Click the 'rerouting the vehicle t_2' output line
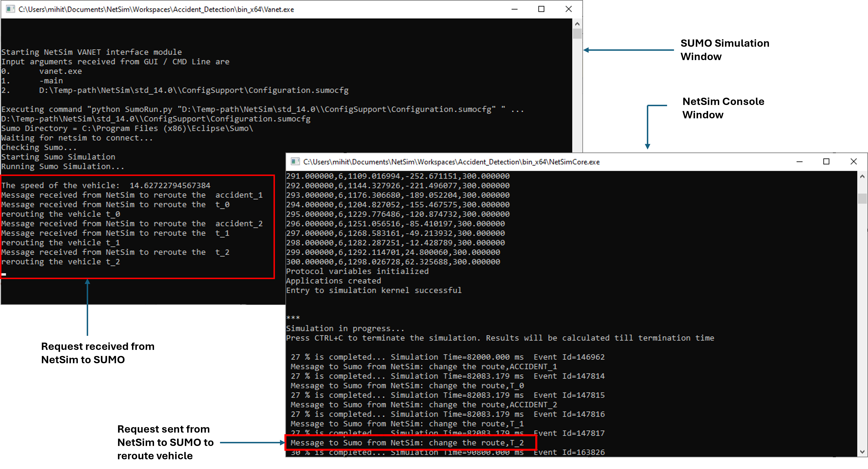Screen dimensions: 868x469 61,262
